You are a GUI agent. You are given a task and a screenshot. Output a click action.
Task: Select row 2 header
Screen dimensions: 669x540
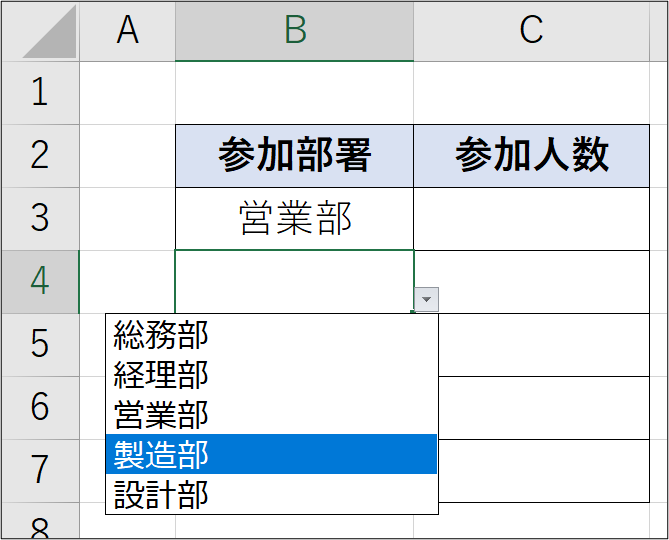40,156
